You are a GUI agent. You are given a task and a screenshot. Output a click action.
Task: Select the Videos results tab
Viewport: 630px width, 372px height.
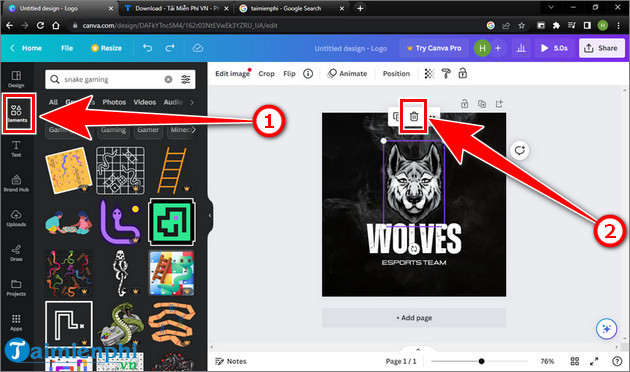click(x=145, y=102)
